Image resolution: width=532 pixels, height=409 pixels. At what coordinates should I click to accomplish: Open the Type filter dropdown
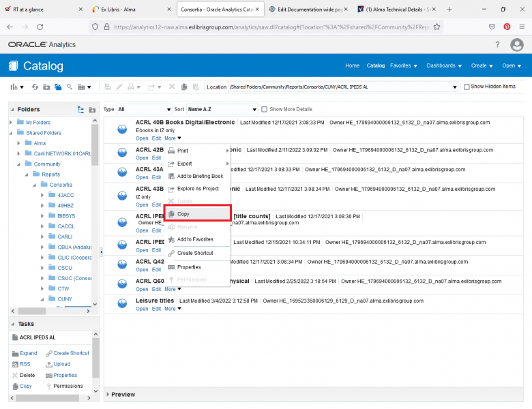click(144, 109)
